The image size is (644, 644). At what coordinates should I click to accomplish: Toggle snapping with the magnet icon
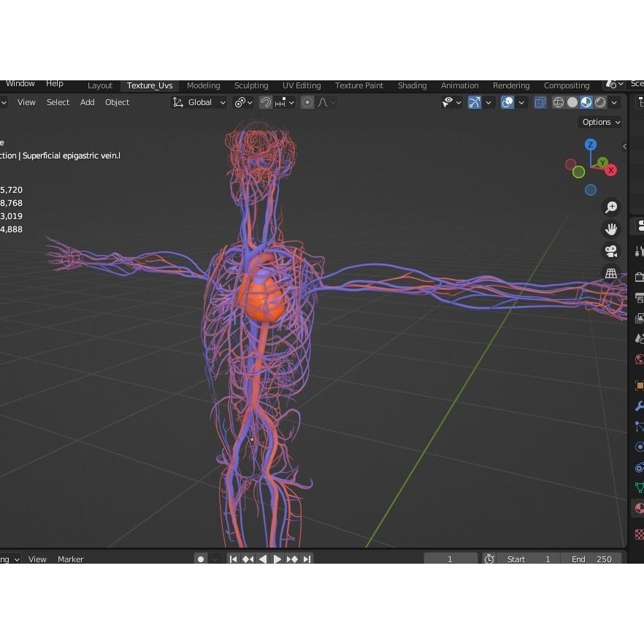tap(265, 102)
